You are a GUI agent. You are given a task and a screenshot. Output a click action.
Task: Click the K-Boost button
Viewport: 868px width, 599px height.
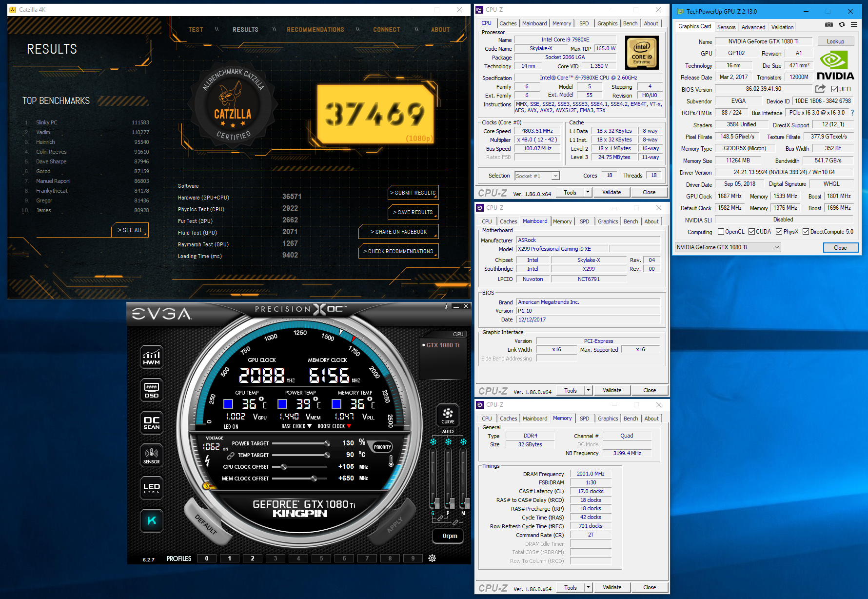pos(151,520)
